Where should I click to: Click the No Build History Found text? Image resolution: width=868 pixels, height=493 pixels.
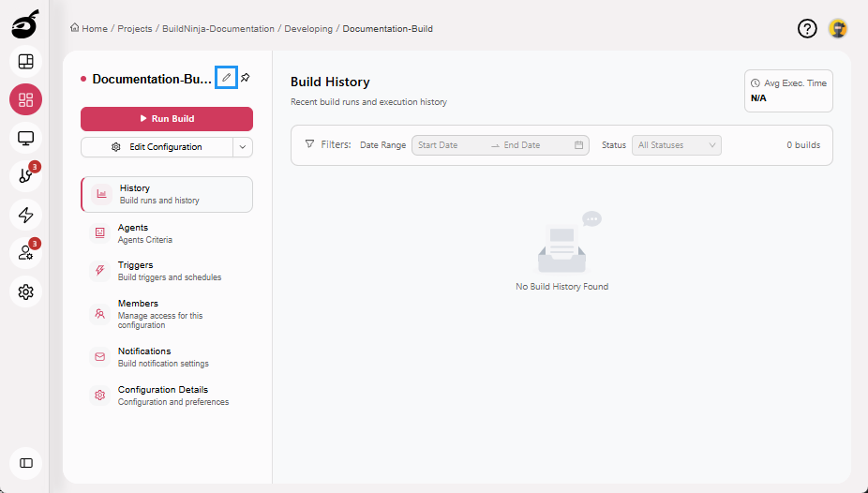click(561, 287)
